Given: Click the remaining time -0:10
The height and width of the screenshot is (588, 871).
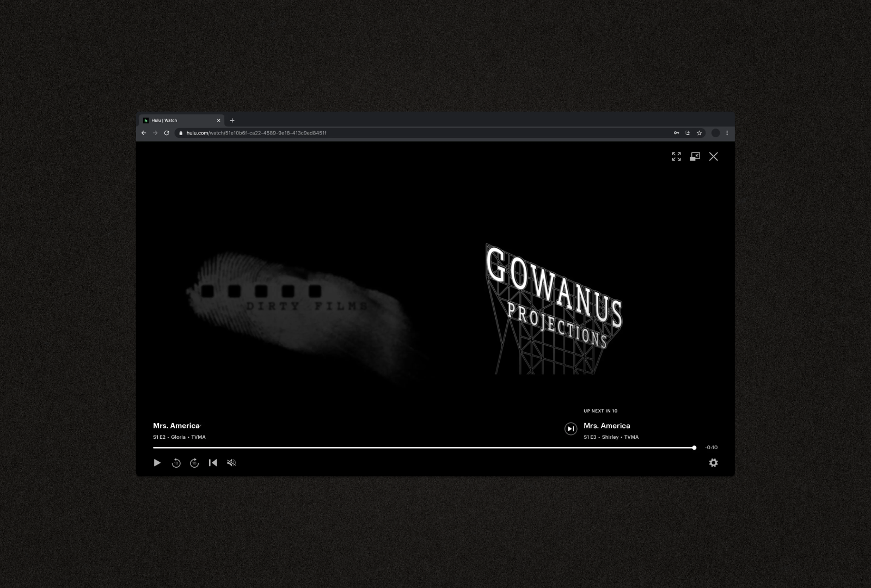Looking at the screenshot, I should pyautogui.click(x=711, y=448).
